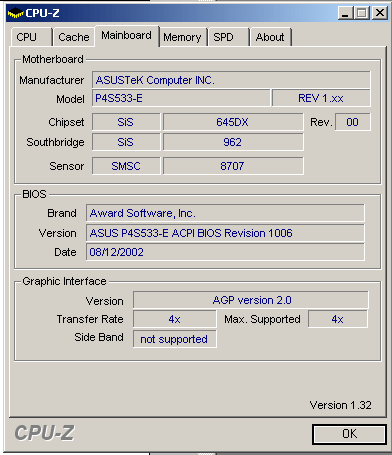The height and width of the screenshot is (455, 392).
Task: Close the CPU-Z window
Action: pyautogui.click(x=380, y=13)
